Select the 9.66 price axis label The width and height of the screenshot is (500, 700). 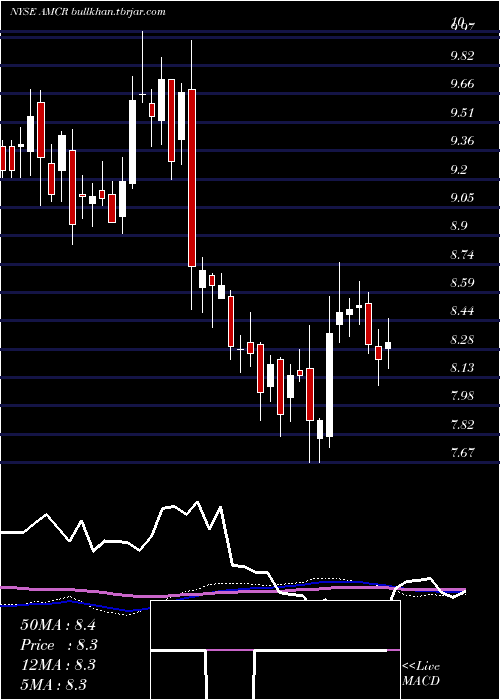pos(463,84)
